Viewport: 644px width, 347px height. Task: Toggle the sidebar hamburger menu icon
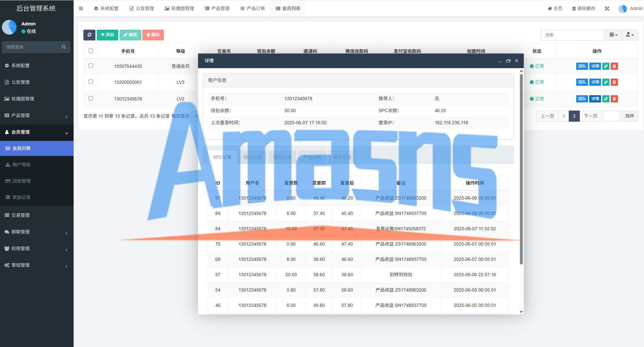(81, 8)
